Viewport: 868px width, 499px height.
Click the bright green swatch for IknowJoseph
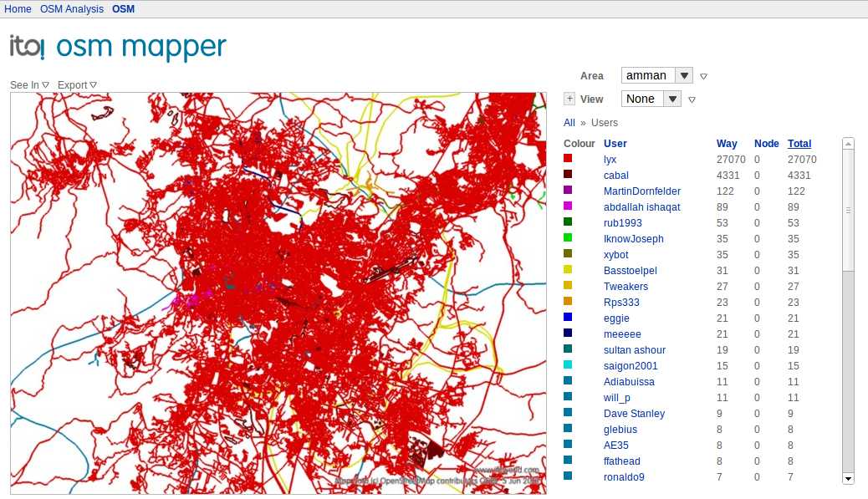[x=568, y=237]
